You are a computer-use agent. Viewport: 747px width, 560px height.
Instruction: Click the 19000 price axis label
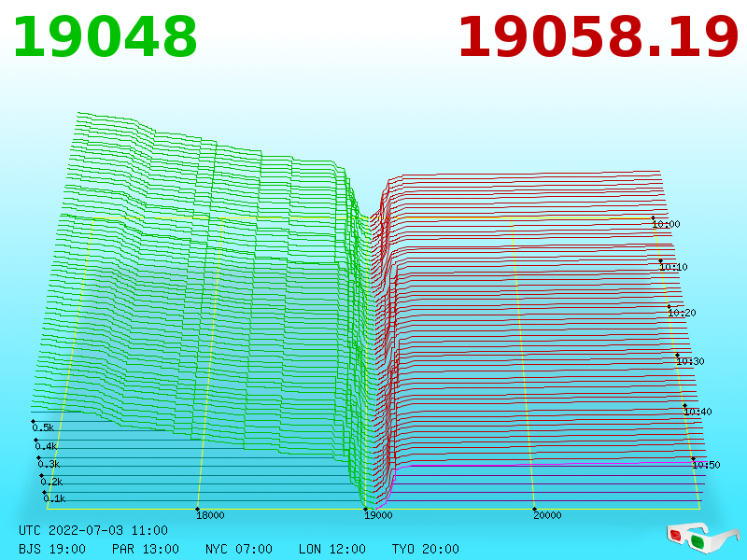[x=378, y=515]
